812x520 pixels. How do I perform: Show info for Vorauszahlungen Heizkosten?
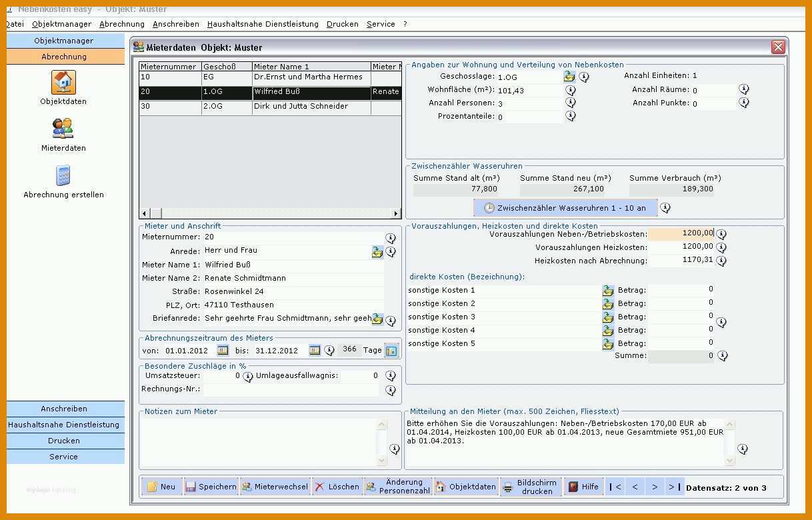tap(721, 247)
